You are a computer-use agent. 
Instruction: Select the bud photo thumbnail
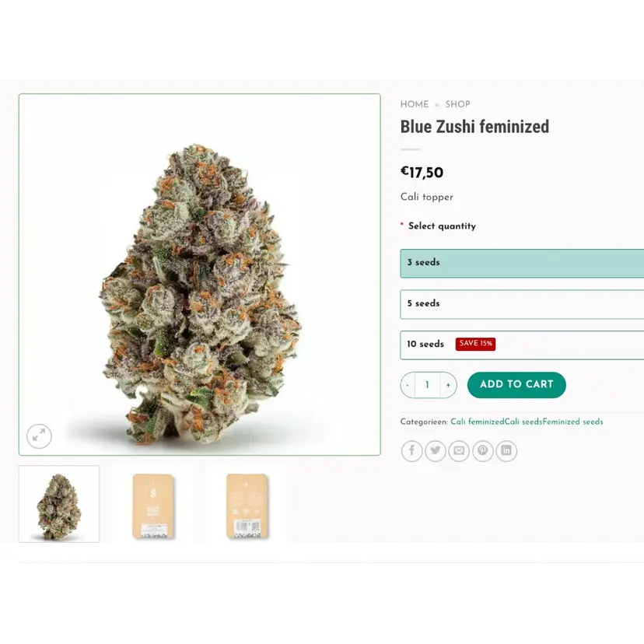[59, 504]
